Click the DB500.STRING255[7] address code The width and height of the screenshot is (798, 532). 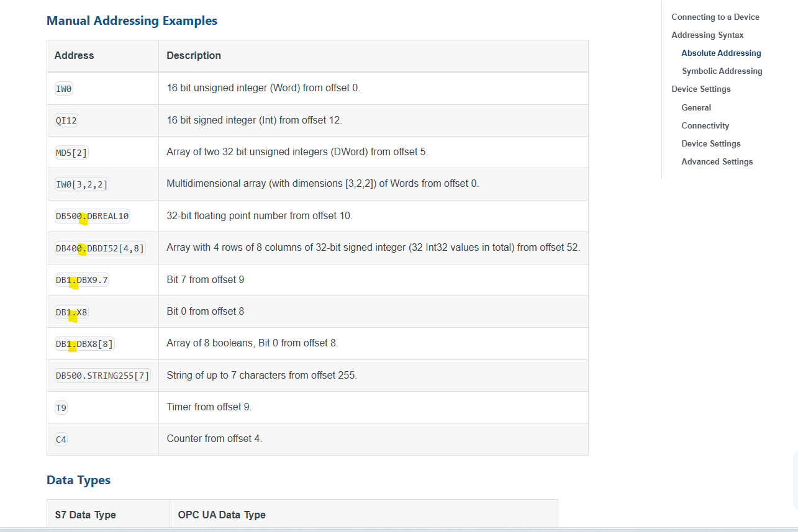point(102,376)
